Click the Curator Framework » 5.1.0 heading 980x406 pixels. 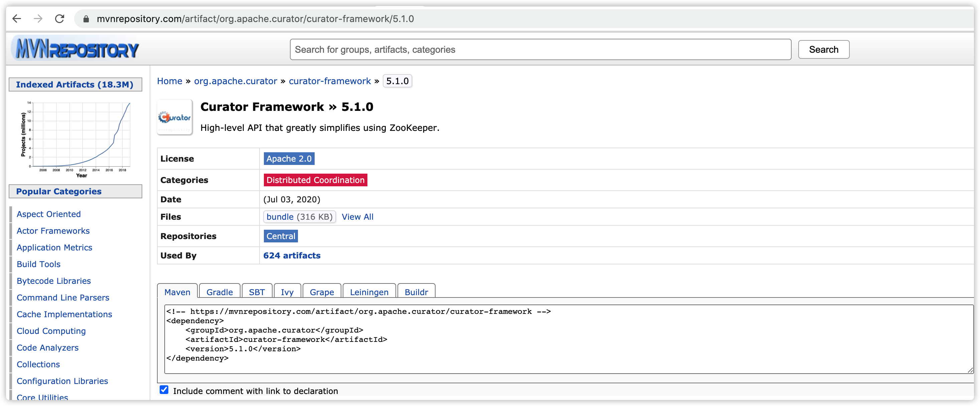click(287, 107)
